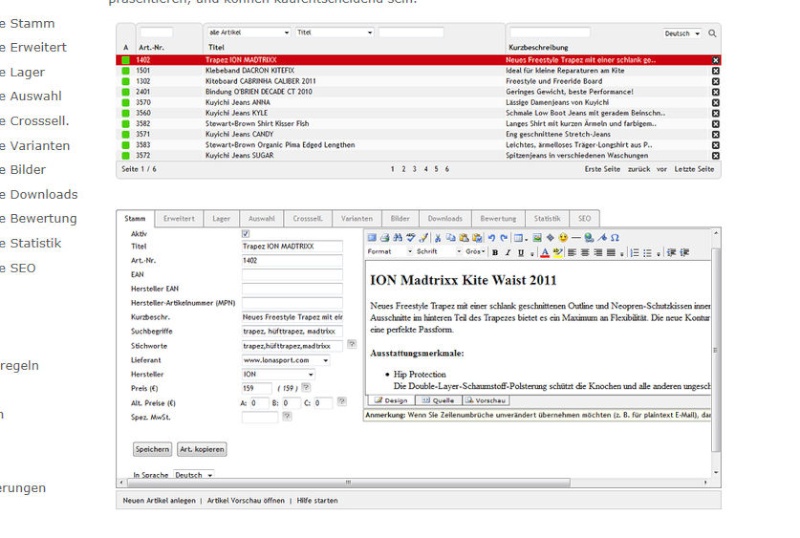Toggle underline formatting in editor
Viewport: 800px width, 538px height.
click(520, 252)
